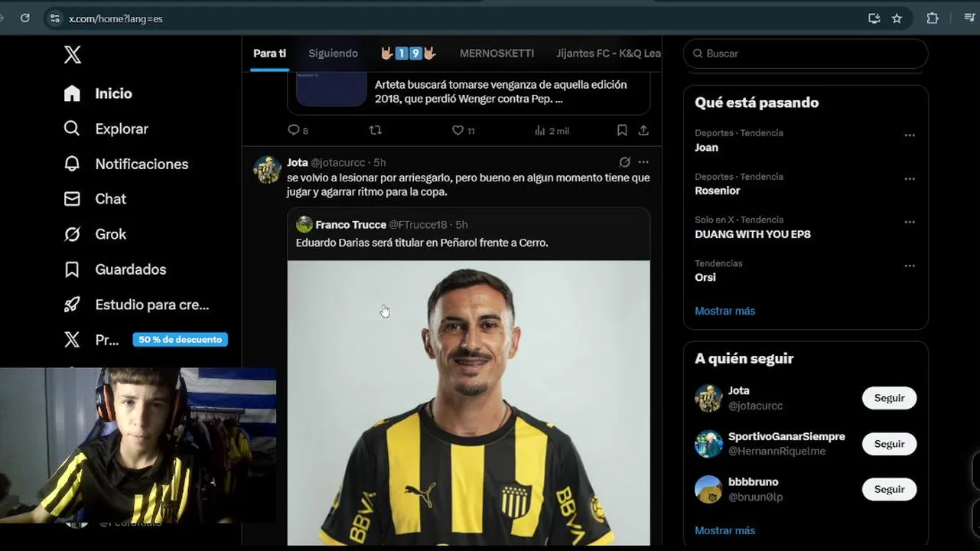This screenshot has width=980, height=551.
Task: Install app icon in the address bar
Action: coord(874,18)
